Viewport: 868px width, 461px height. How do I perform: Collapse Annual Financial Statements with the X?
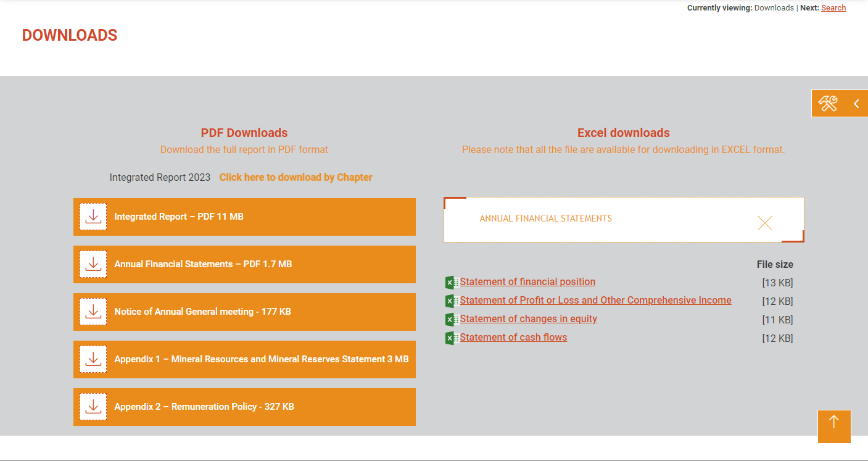[x=765, y=223]
